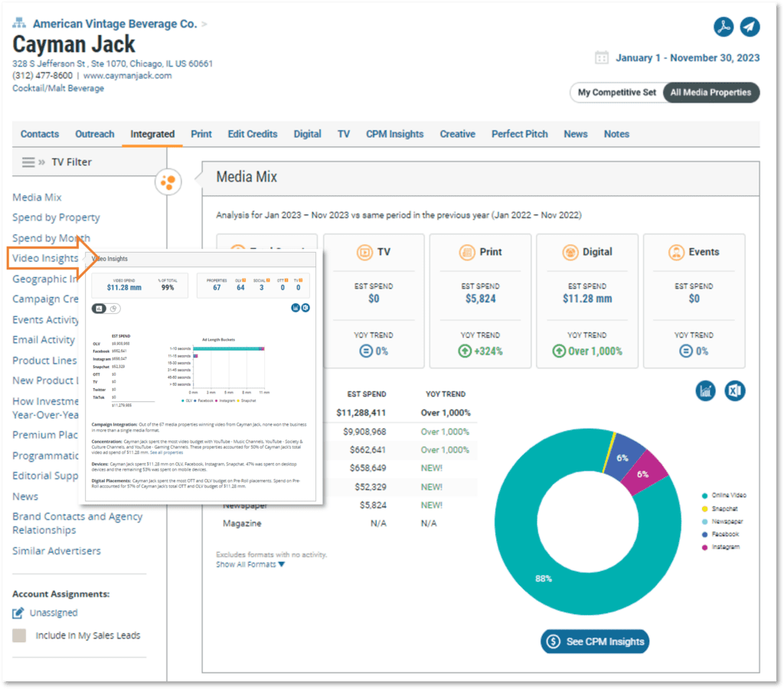Screen dimensions: 784x689
Task: Open the date range calendar icon
Action: 602,57
